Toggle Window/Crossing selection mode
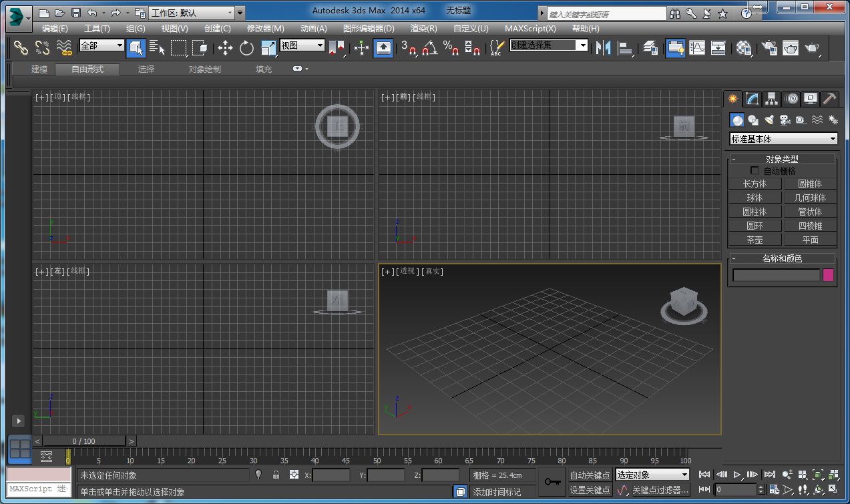Viewport: 850px width, 504px height. click(200, 47)
